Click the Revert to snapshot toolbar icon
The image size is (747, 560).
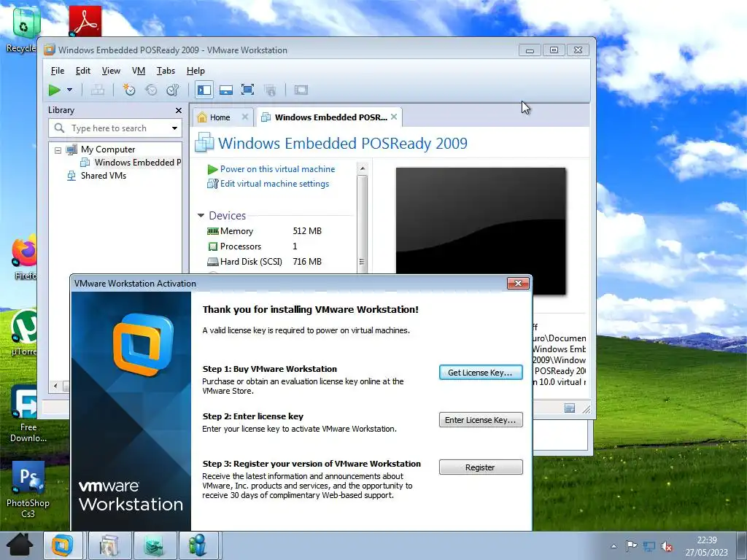click(x=151, y=90)
